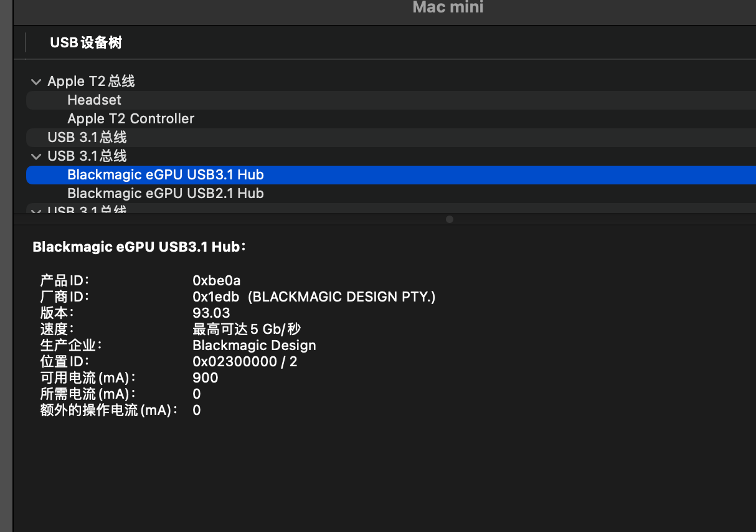756x532 pixels.
Task: Select Apple T2 Controller in the tree
Action: point(131,118)
